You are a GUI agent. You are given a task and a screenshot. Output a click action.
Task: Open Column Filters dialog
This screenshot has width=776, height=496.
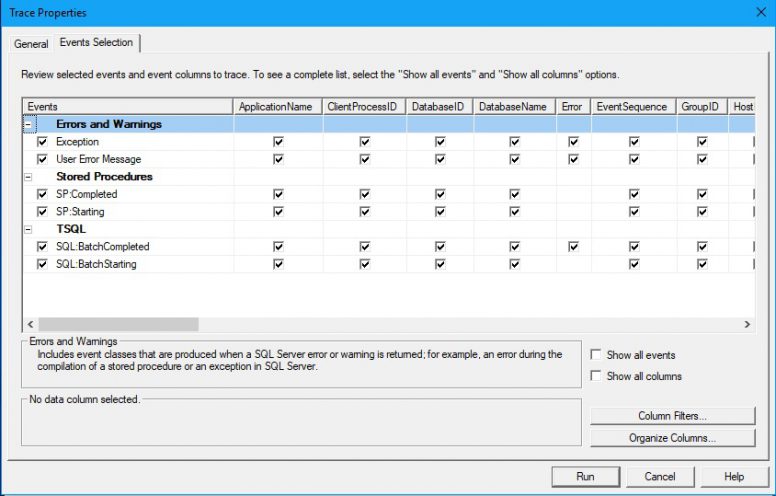(672, 416)
